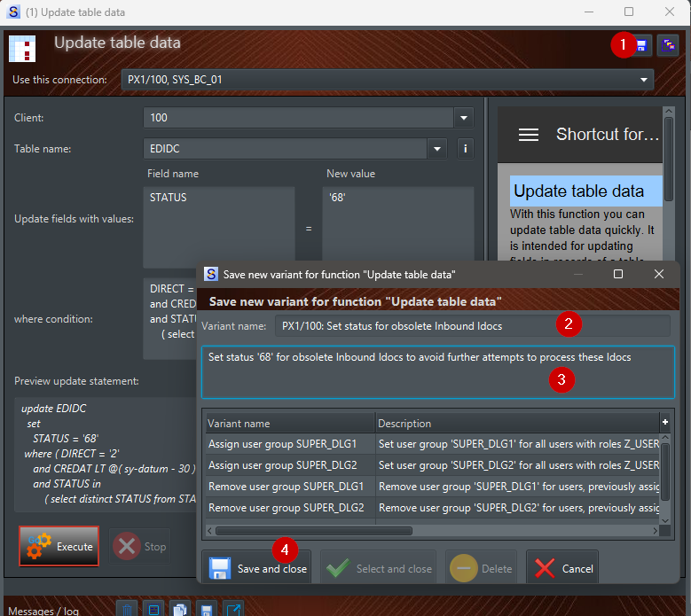This screenshot has height=616, width=691.
Task: Click the where condition text box
Action: [170, 318]
